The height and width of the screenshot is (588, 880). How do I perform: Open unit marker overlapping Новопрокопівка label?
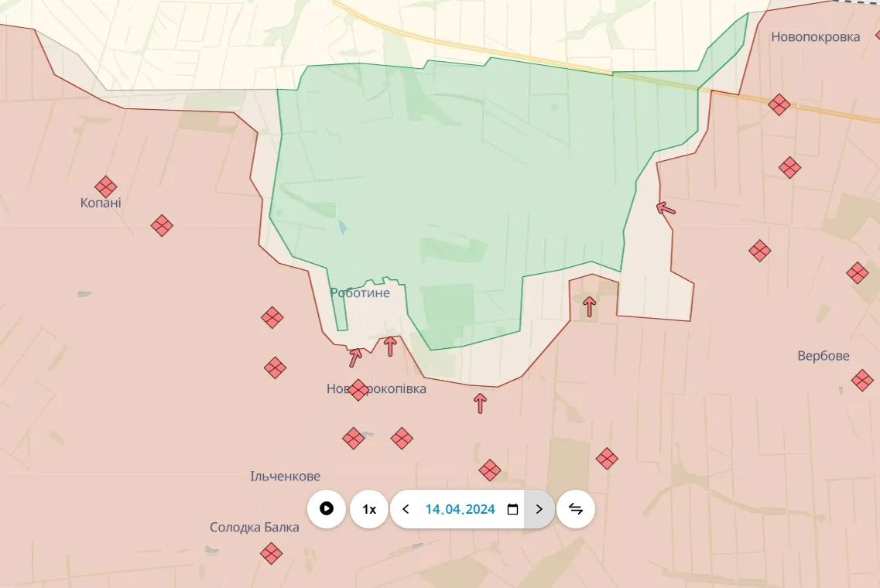pyautogui.click(x=358, y=389)
